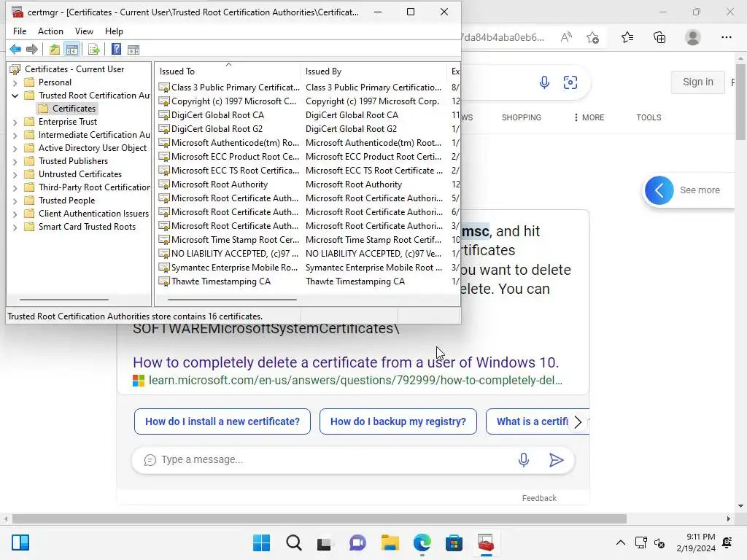The height and width of the screenshot is (560, 747).
Task: Expand Intermediate Certification Authorities node
Action: coord(15,135)
